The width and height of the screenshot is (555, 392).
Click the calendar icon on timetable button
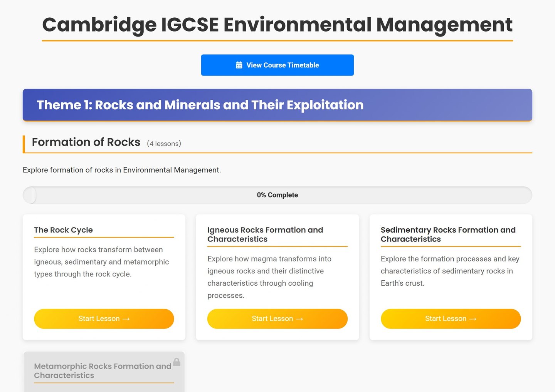pyautogui.click(x=239, y=65)
